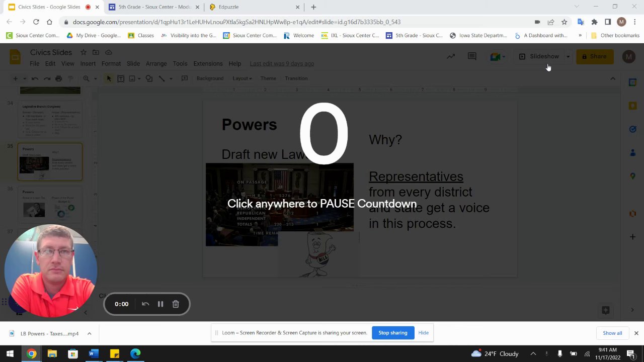Open the M account avatar in Slides

coord(628,56)
